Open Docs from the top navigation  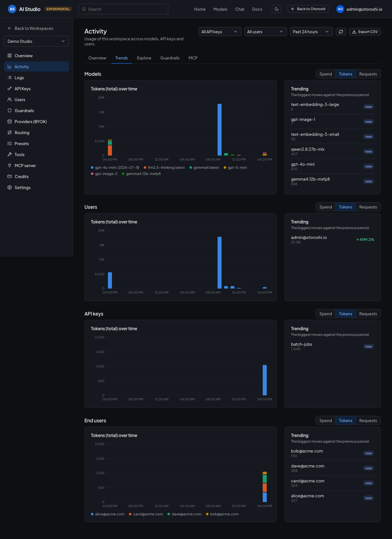coord(257,9)
